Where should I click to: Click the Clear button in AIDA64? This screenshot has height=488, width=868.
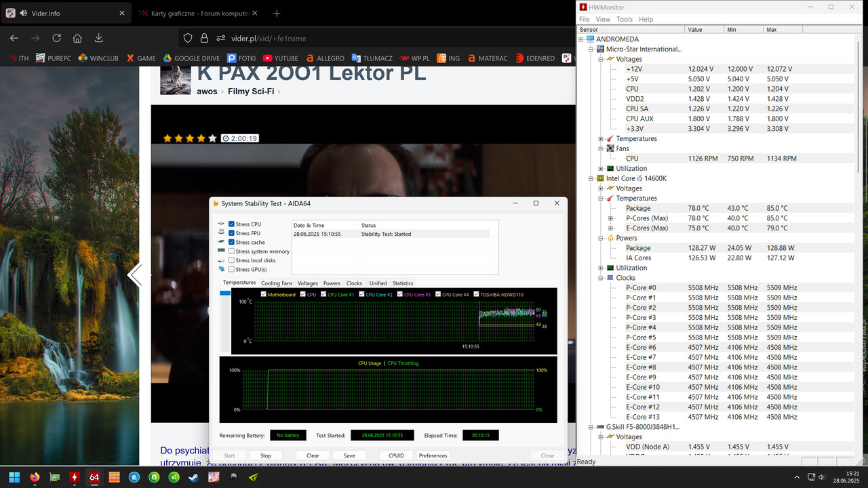313,455
